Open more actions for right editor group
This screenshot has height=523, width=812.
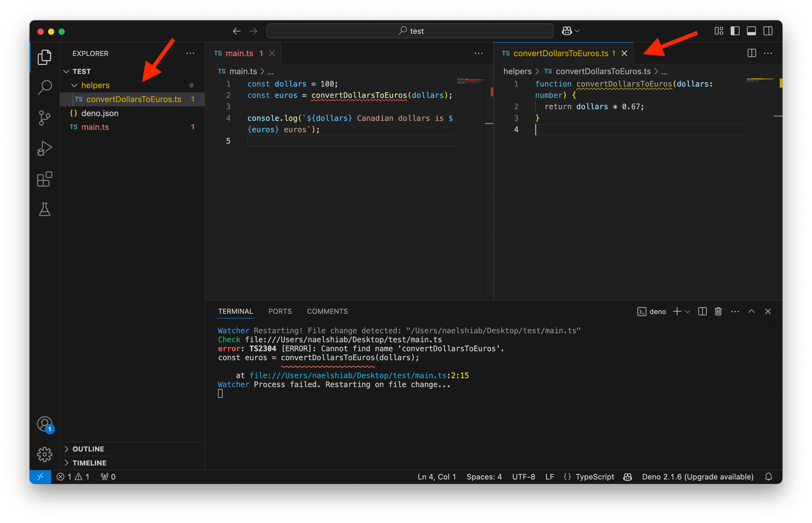point(768,53)
